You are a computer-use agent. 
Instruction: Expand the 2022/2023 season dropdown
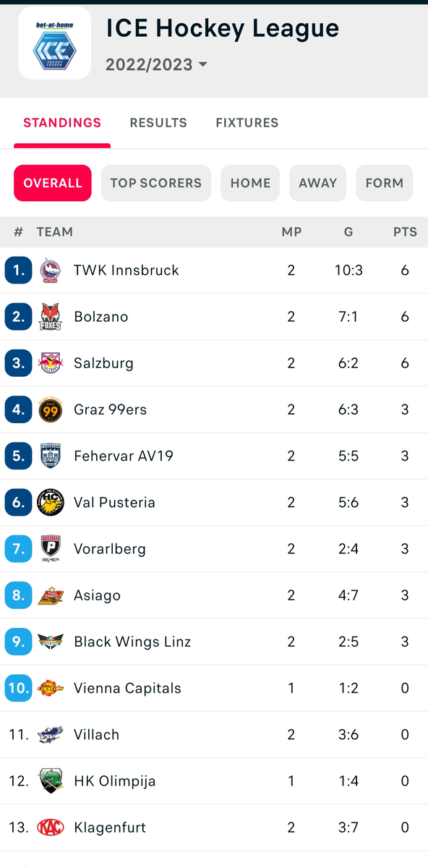click(156, 64)
